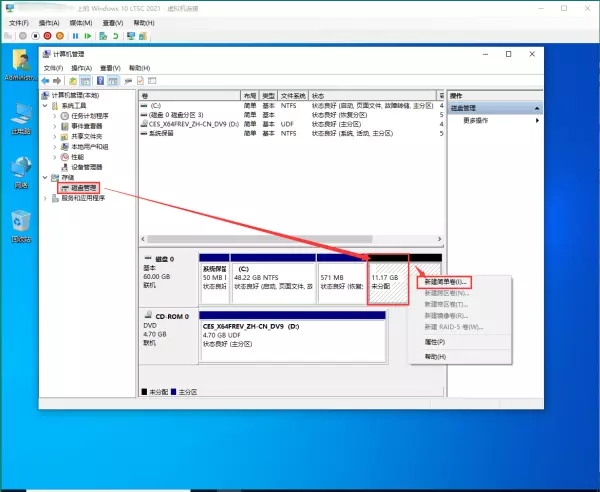600x492 pixels.
Task: Pause the virtual machine from the toolbar
Action: point(75,36)
